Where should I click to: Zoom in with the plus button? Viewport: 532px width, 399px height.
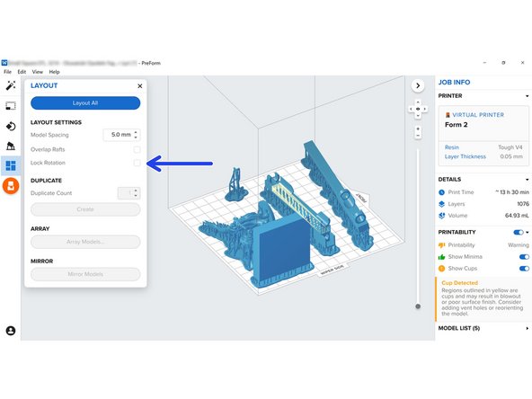click(x=418, y=129)
